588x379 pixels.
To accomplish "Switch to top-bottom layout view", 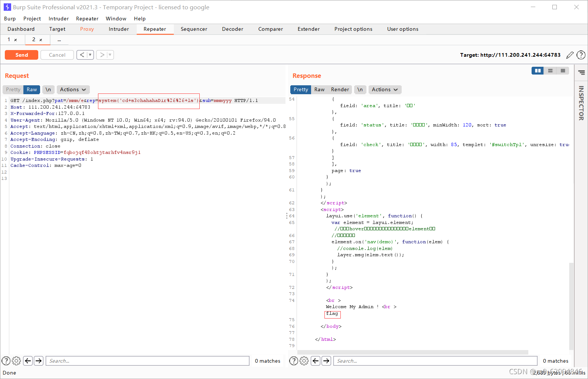I will tap(550, 70).
